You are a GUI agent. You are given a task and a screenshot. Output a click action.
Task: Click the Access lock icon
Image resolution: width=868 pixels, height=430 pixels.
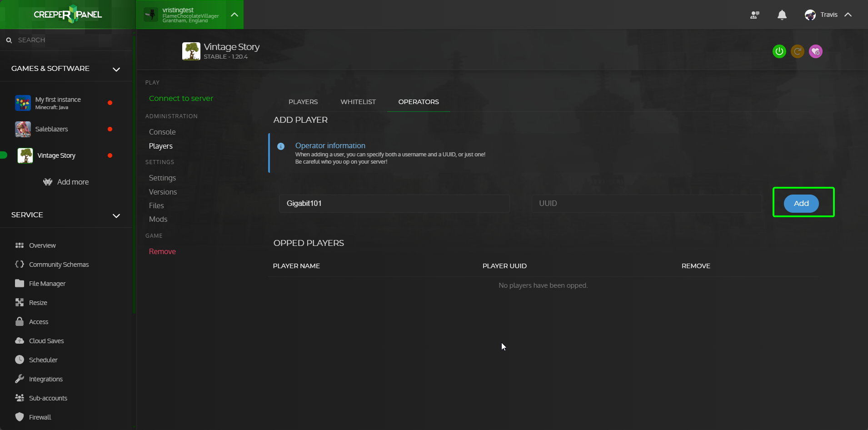coord(20,321)
